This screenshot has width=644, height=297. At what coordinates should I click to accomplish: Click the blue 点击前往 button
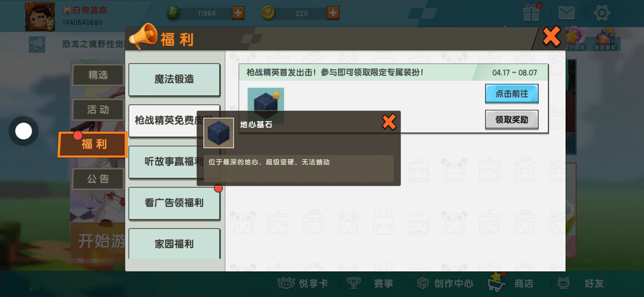(512, 94)
